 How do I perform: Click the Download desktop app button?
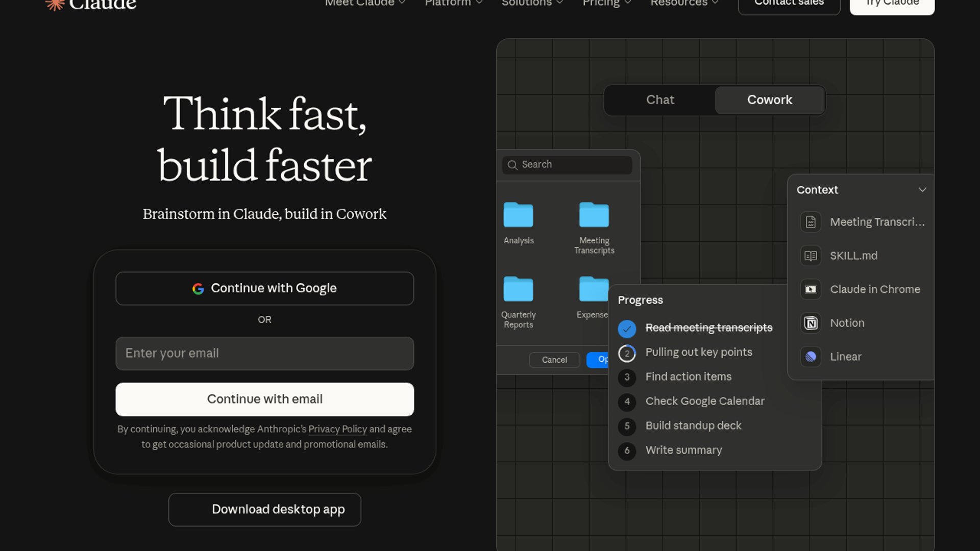264,509
